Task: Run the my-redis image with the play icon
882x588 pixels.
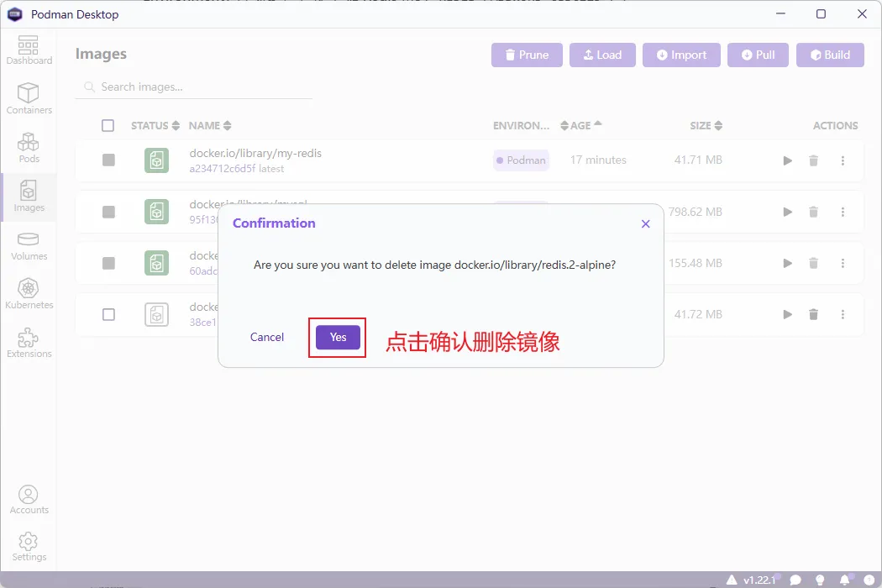Action: [787, 160]
